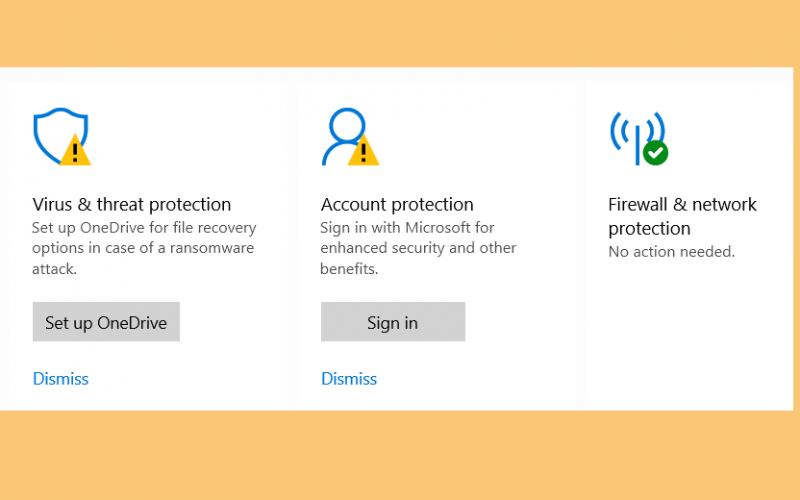Dismiss the Virus & threat protection warning
This screenshot has height=500, width=800.
coord(61,379)
